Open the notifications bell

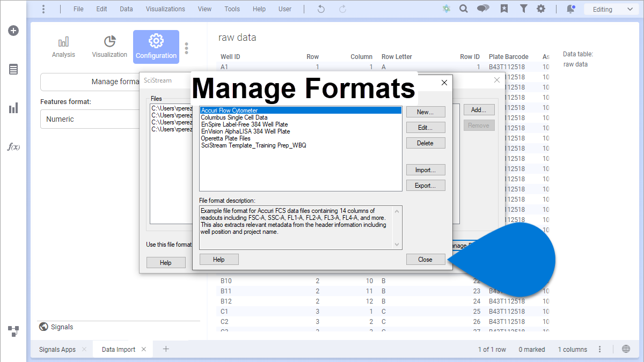(570, 9)
